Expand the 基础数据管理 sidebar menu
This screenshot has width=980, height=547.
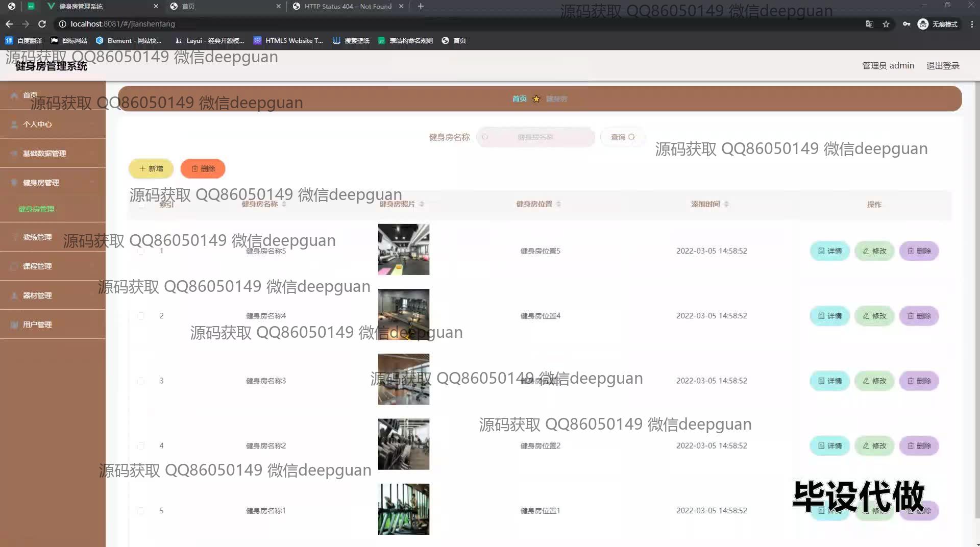tap(53, 153)
